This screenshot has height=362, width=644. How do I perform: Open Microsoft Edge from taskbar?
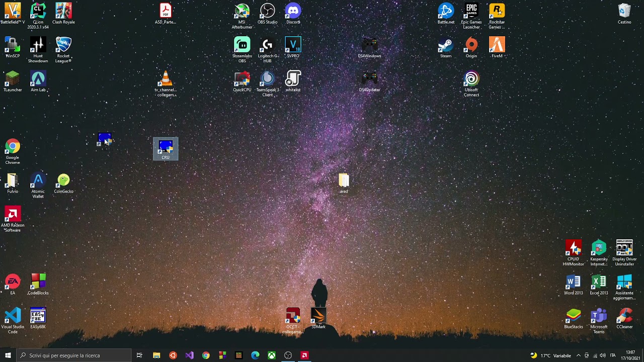click(x=255, y=355)
